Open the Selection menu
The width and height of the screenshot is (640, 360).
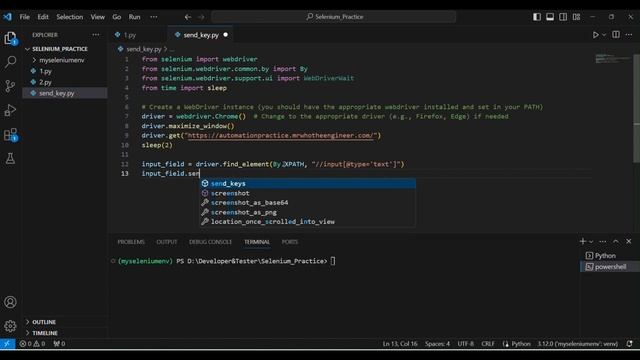point(69,17)
